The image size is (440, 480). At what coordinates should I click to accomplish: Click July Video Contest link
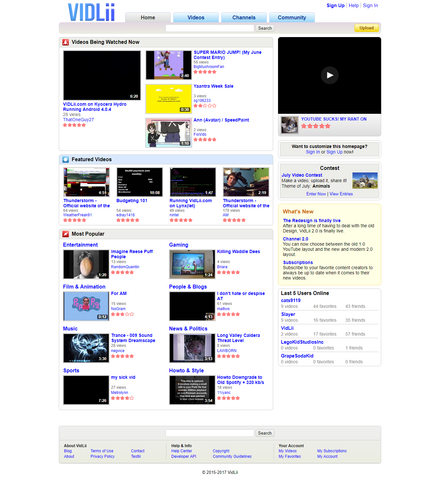tap(302, 175)
